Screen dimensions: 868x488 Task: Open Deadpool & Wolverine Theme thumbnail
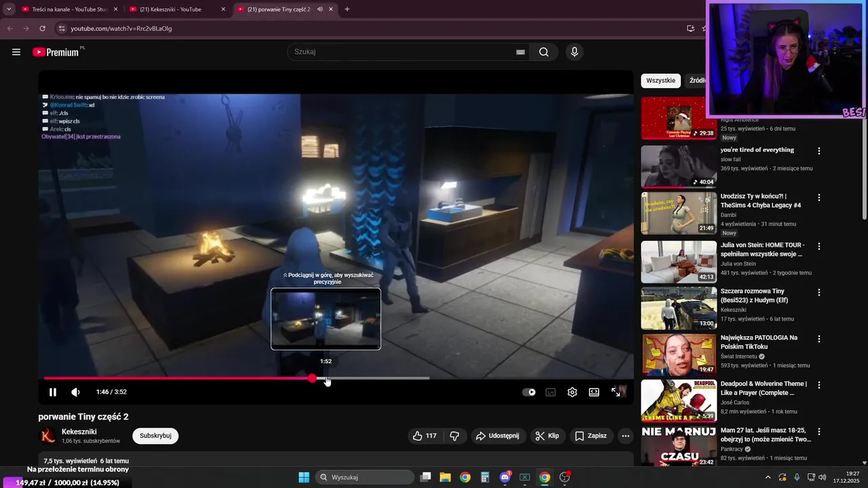679,401
